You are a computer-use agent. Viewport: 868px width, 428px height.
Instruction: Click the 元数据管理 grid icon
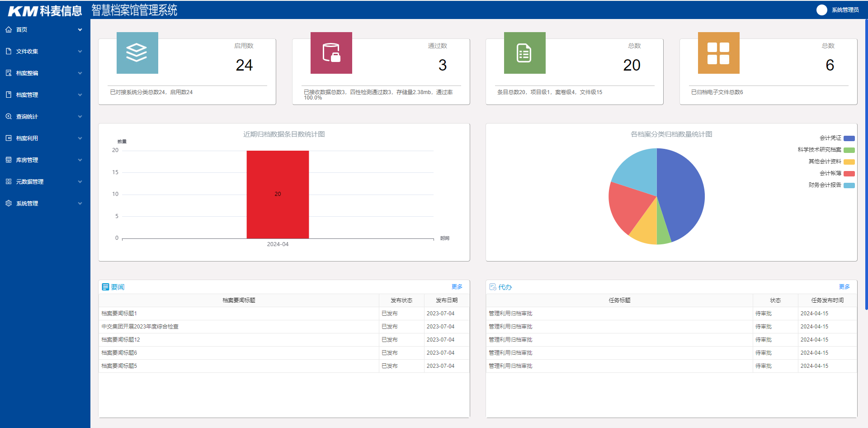[x=9, y=181]
